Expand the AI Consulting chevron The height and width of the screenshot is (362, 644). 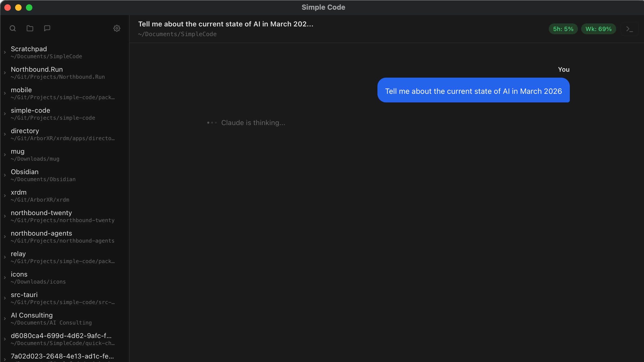[5, 319]
